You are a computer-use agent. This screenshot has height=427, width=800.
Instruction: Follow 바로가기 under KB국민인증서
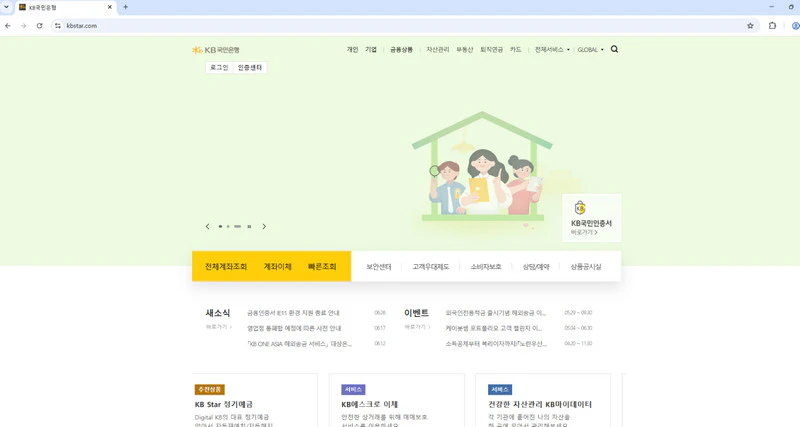point(584,233)
